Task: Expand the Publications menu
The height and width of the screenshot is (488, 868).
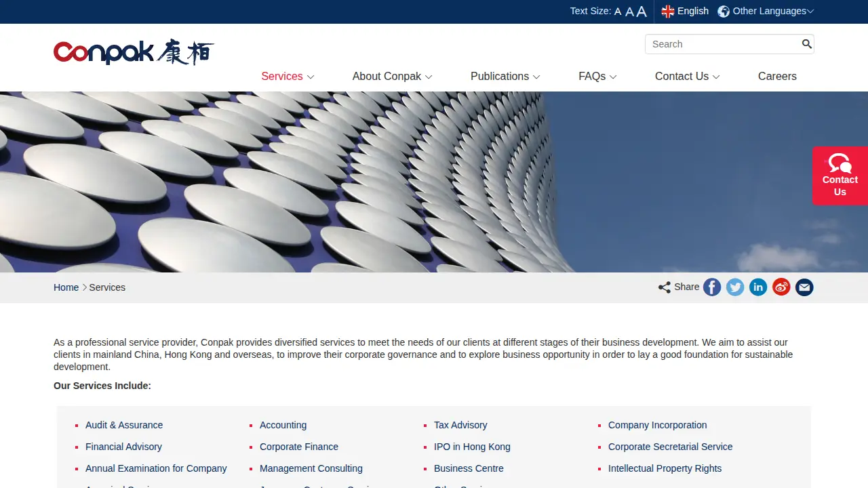Action: click(505, 77)
